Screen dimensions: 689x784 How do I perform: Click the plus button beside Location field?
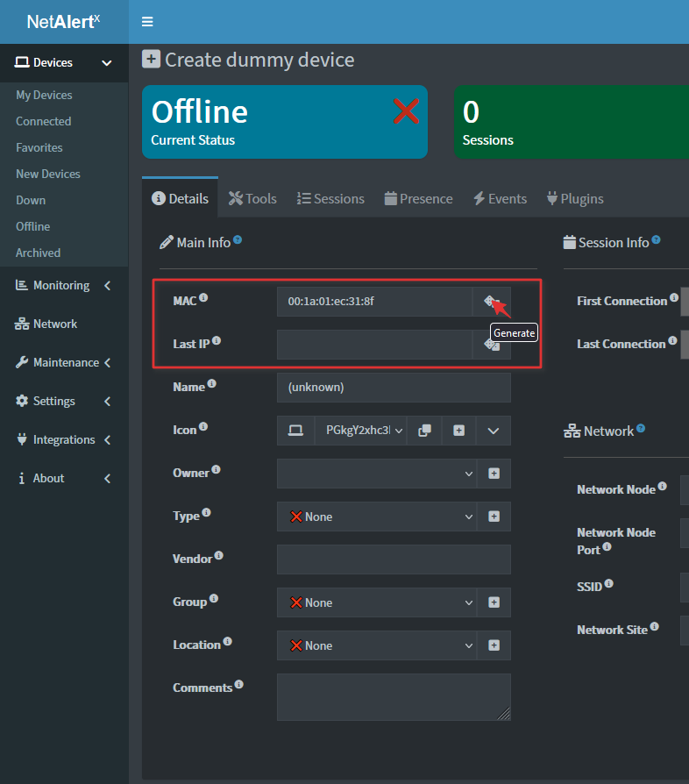(494, 645)
